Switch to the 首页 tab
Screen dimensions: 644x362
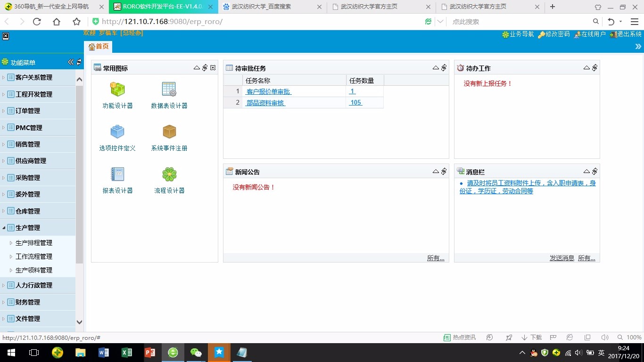pos(99,46)
